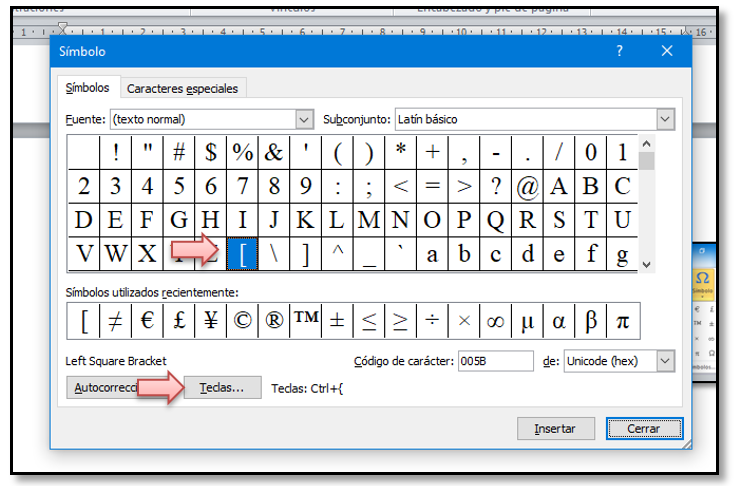Open the Unicode (hex) dropdown
Screen dimensions: 738x486
tap(665, 360)
